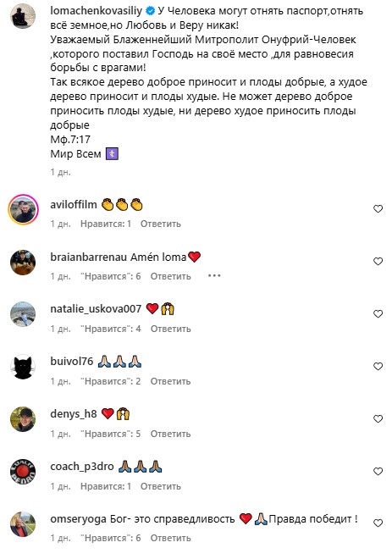392x559 pixels.
Task: Click Ответить under natalie_uskova007 comment
Action: coord(170,329)
